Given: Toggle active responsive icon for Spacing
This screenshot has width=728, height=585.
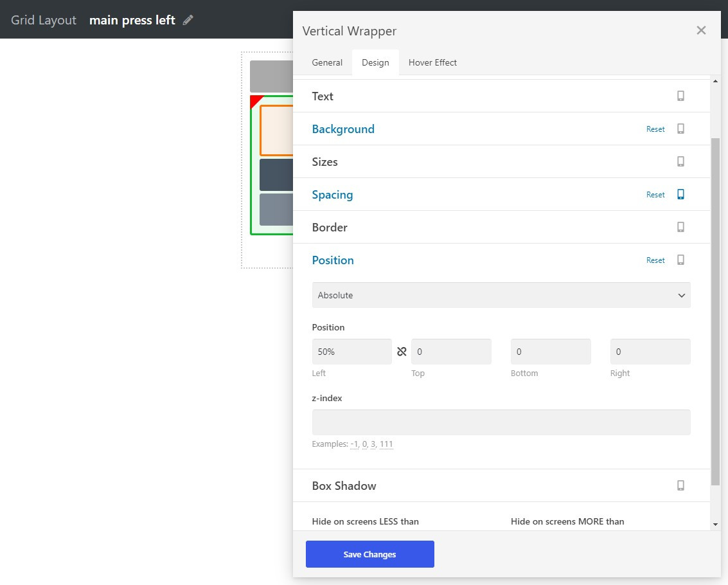Looking at the screenshot, I should click(x=680, y=194).
